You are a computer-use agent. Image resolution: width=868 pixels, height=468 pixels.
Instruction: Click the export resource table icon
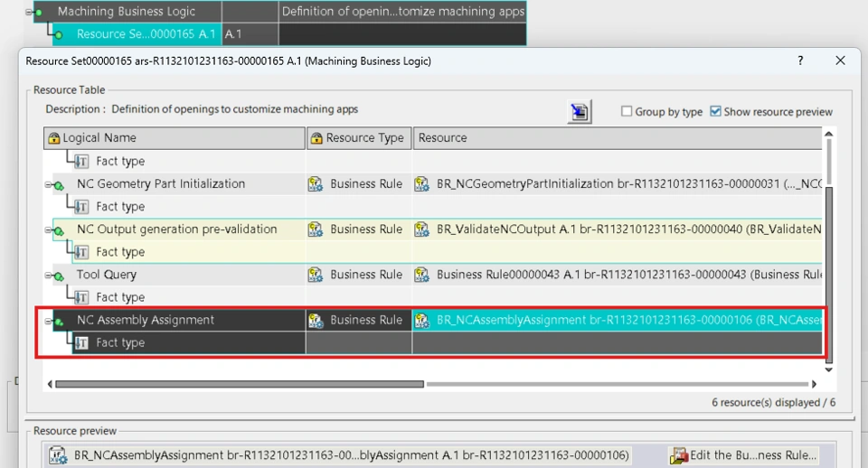point(579,112)
